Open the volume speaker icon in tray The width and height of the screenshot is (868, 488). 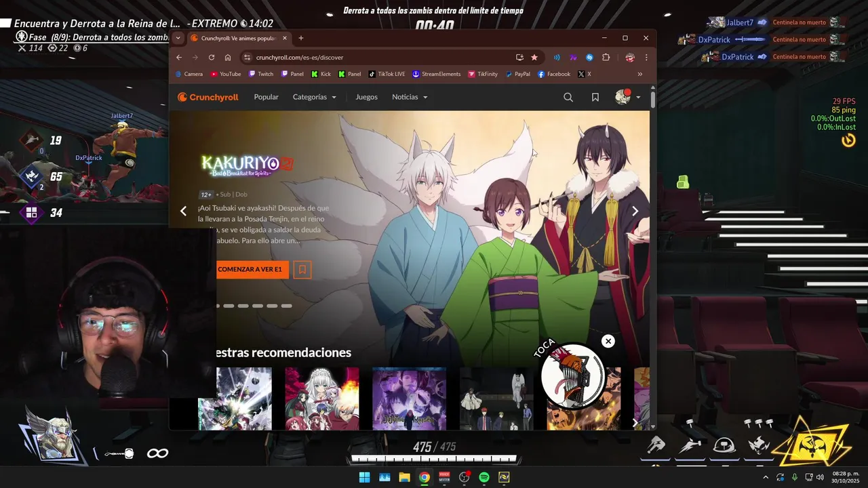819,477
